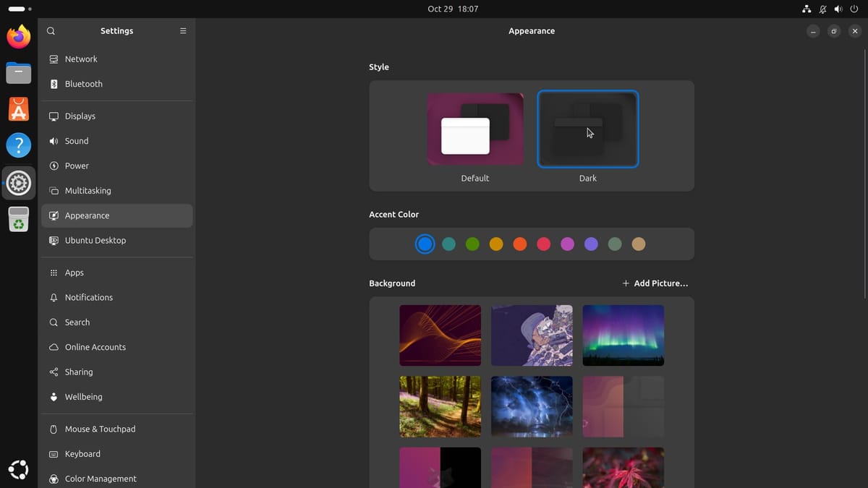This screenshot has width=868, height=488.
Task: Click the Keyboard icon in the sidebar
Action: point(54,454)
